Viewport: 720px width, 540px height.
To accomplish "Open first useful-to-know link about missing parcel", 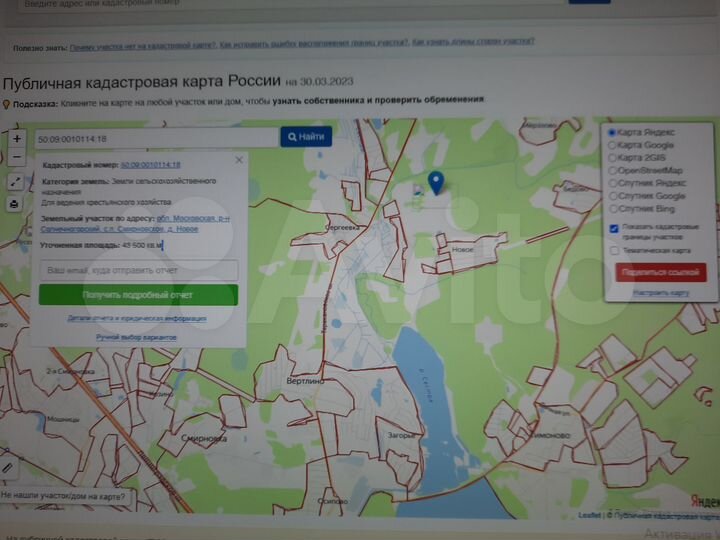I will tap(143, 46).
